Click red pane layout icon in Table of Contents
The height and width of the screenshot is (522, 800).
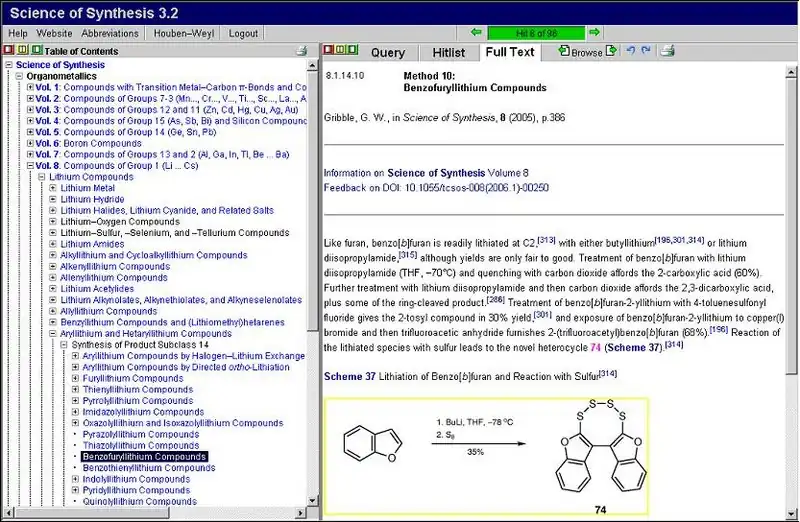tap(10, 51)
